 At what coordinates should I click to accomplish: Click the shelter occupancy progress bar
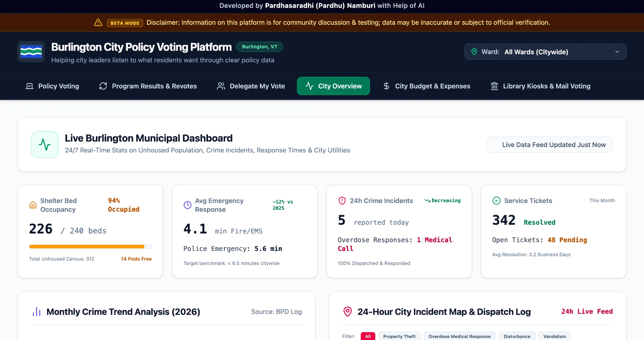(x=90, y=247)
